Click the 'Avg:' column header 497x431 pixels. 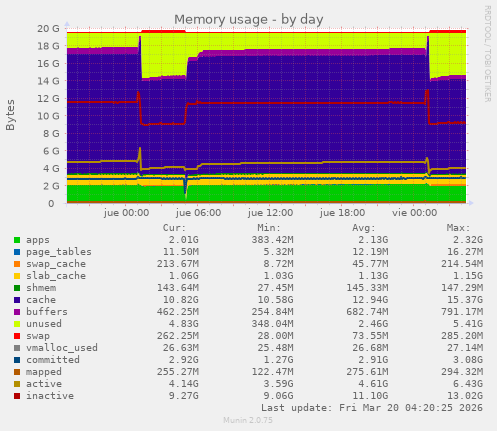tap(364, 228)
